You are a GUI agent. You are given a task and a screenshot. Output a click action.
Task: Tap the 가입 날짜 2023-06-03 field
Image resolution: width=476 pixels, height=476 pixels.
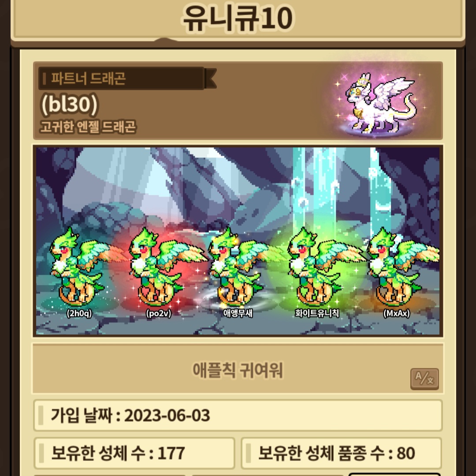[238, 415]
